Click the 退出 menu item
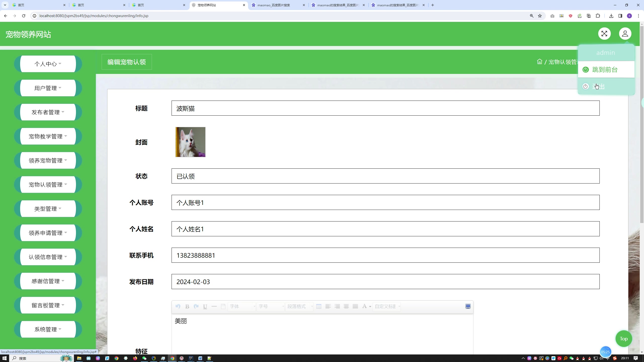The width and height of the screenshot is (644, 362). (606, 86)
